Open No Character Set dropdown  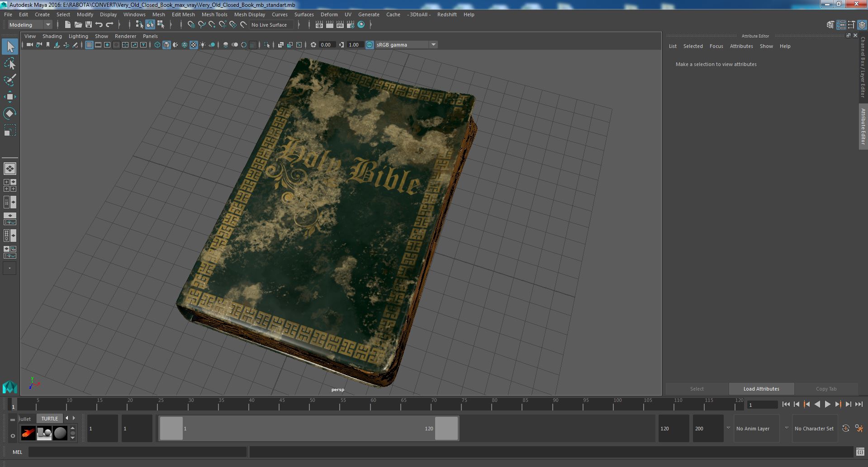(815, 429)
